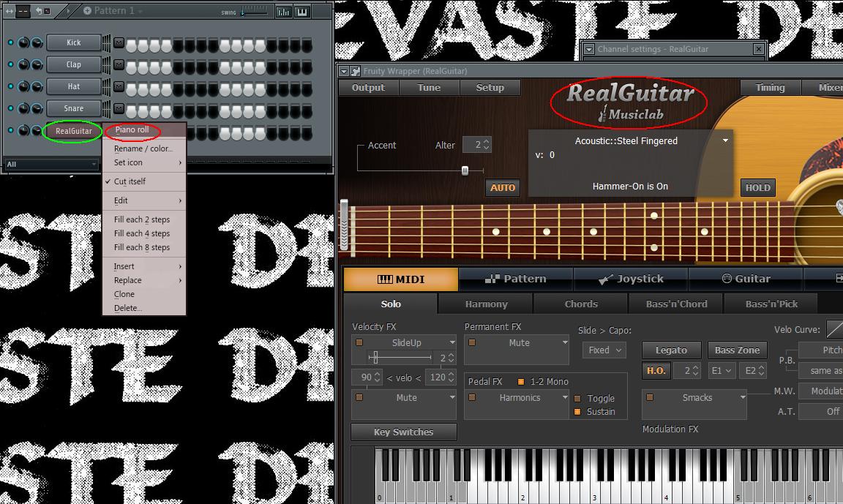Open the E1 bass zone dropdown
The image size is (843, 504).
click(721, 371)
